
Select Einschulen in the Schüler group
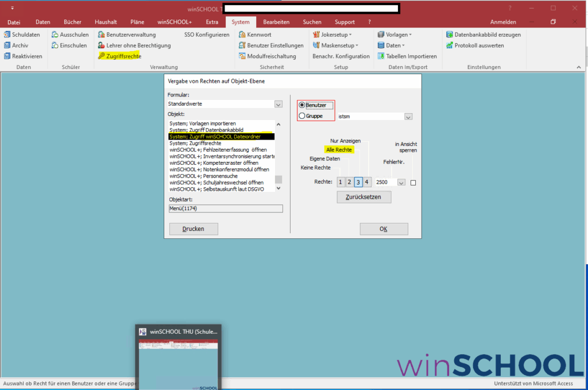69,45
